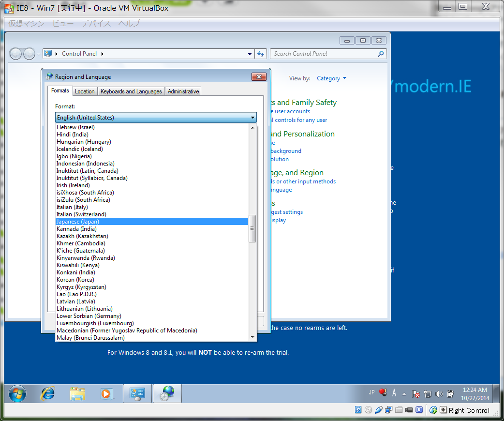The height and width of the screenshot is (421, 504).
Task: Click the JP language indicator in tray
Action: (x=371, y=392)
